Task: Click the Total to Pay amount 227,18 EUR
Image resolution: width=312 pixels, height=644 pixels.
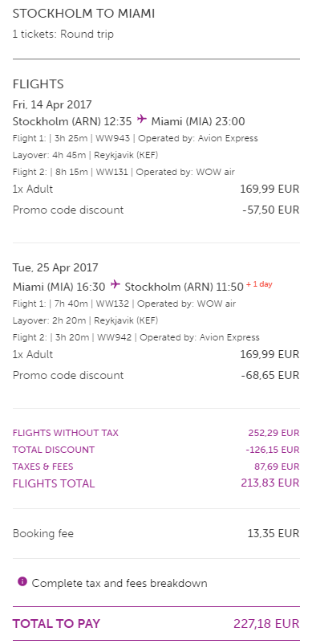Action: click(x=266, y=623)
